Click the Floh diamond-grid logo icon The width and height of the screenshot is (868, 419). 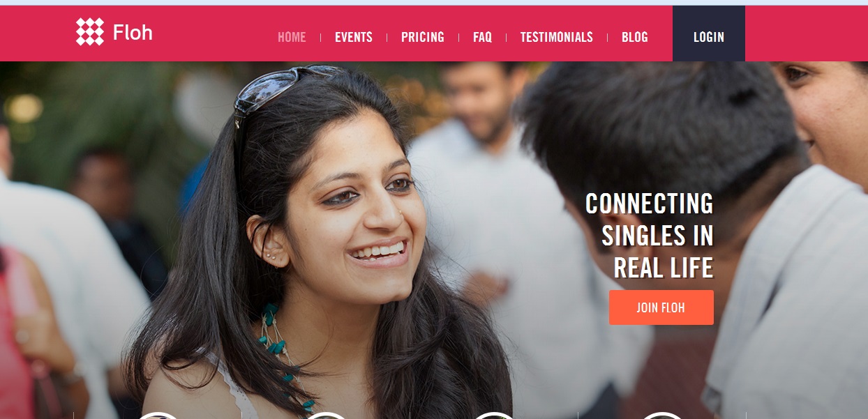[90, 32]
